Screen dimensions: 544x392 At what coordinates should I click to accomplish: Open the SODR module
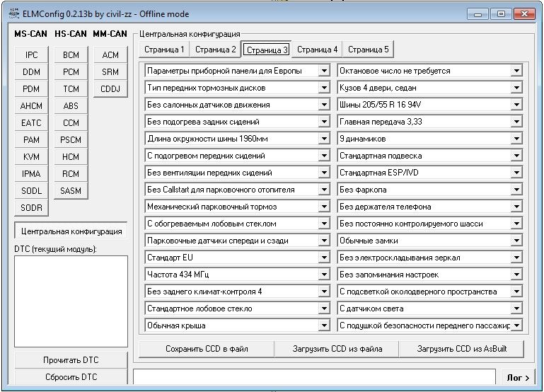(31, 208)
